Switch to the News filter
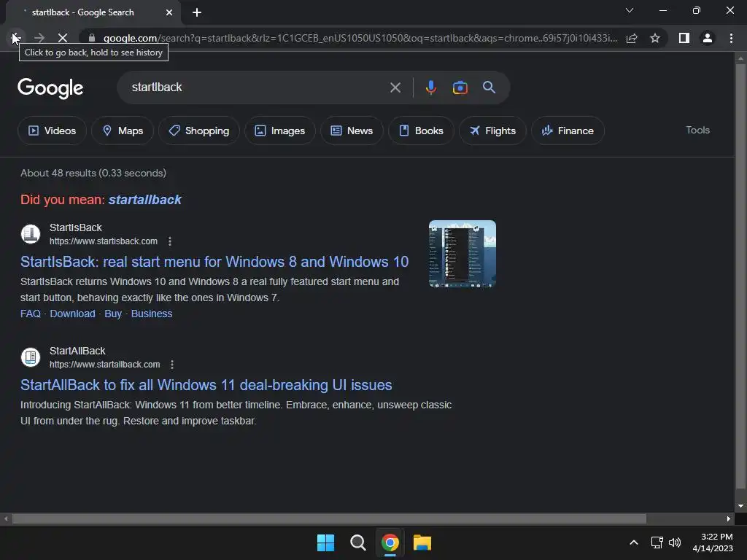The image size is (747, 560). pos(352,131)
